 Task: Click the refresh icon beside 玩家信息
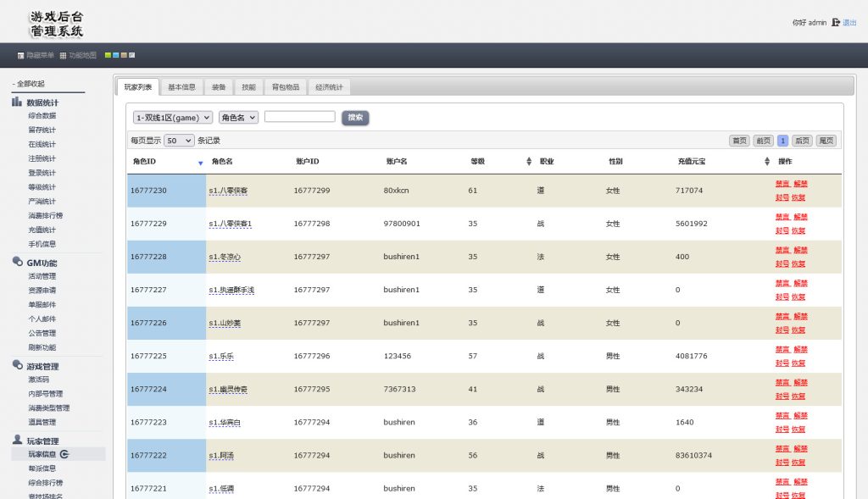point(64,454)
